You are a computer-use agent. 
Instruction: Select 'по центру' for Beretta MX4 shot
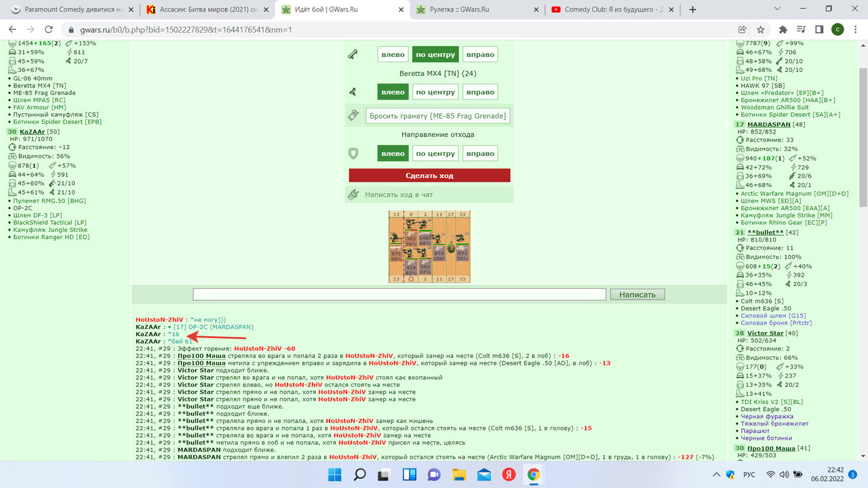(x=435, y=91)
